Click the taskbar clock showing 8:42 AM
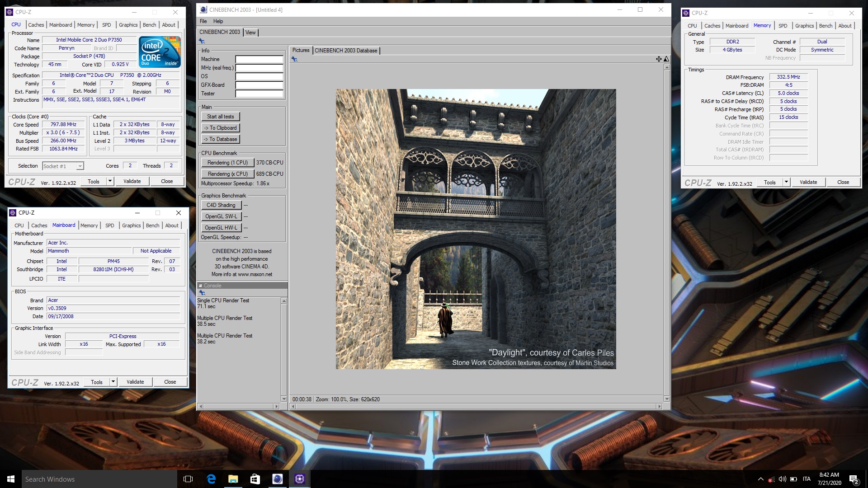 [x=829, y=479]
